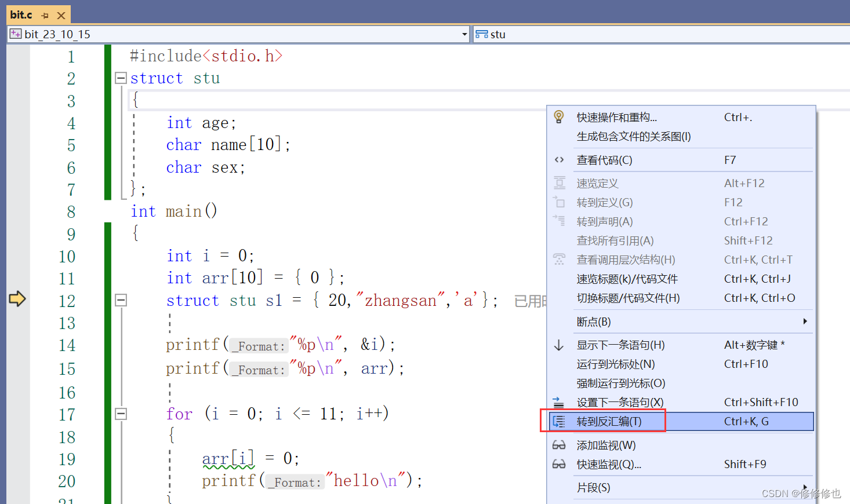
Task: Click the quick watch glasses icon
Action: click(x=559, y=464)
